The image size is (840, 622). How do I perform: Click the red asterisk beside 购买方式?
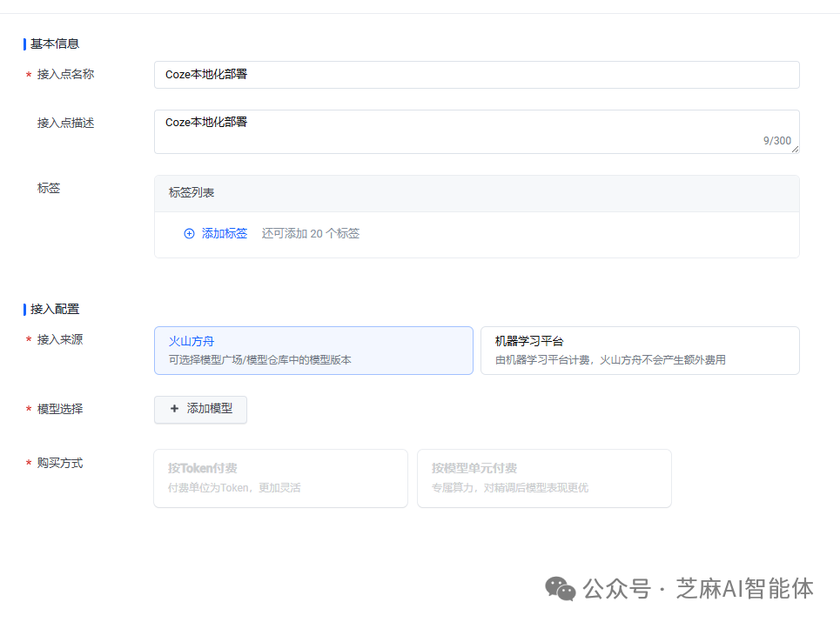pos(28,463)
